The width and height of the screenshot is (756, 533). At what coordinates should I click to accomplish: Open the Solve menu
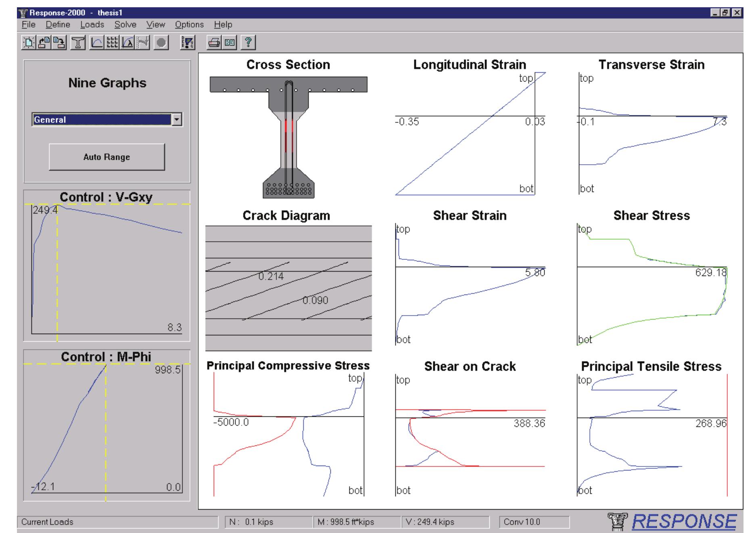[125, 25]
